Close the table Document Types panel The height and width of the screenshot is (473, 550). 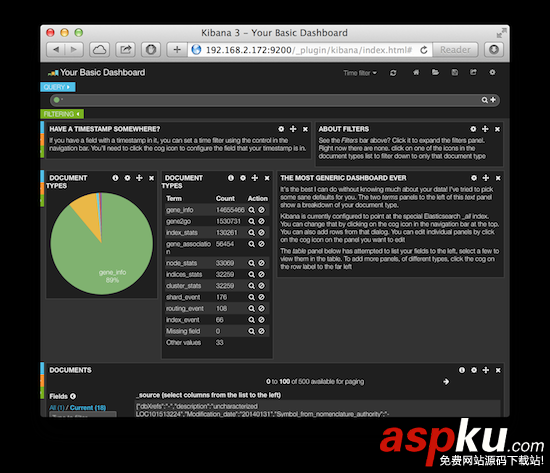point(267,178)
